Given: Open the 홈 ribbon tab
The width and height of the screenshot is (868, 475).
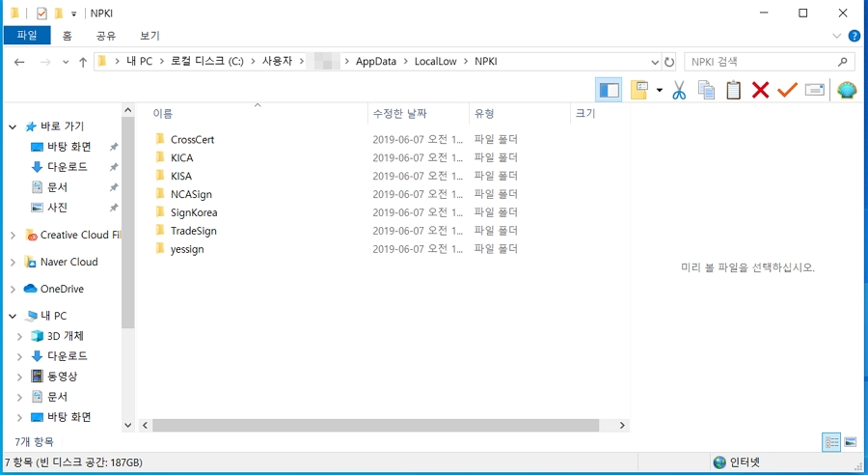Looking at the screenshot, I should 67,36.
